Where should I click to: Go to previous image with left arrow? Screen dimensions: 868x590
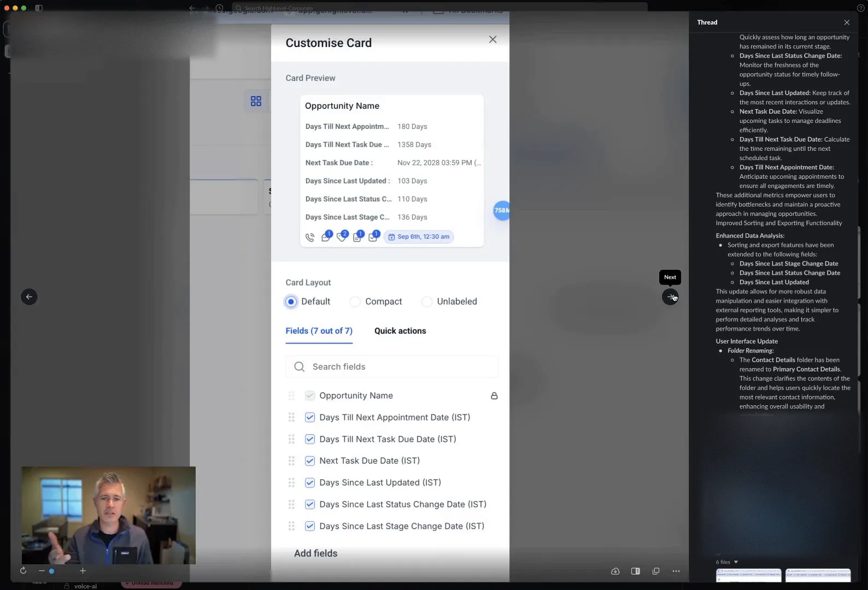[29, 297]
